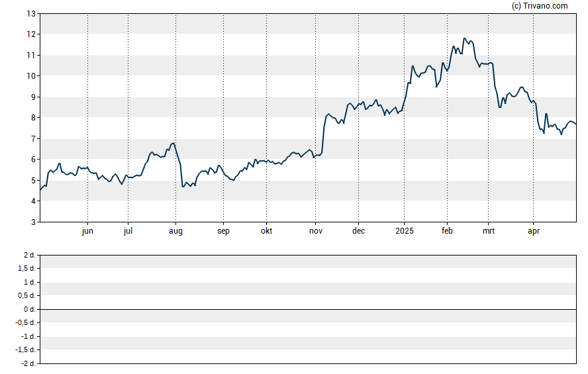Viewport: 588px width, 374px height.
Task: Click the price axis value 13
Action: pos(31,14)
